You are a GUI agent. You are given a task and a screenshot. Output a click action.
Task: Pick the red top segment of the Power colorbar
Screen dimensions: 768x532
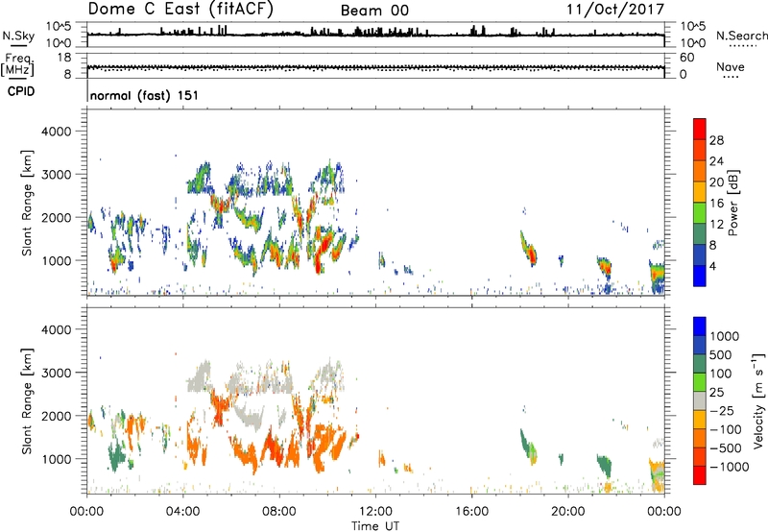[x=700, y=129]
